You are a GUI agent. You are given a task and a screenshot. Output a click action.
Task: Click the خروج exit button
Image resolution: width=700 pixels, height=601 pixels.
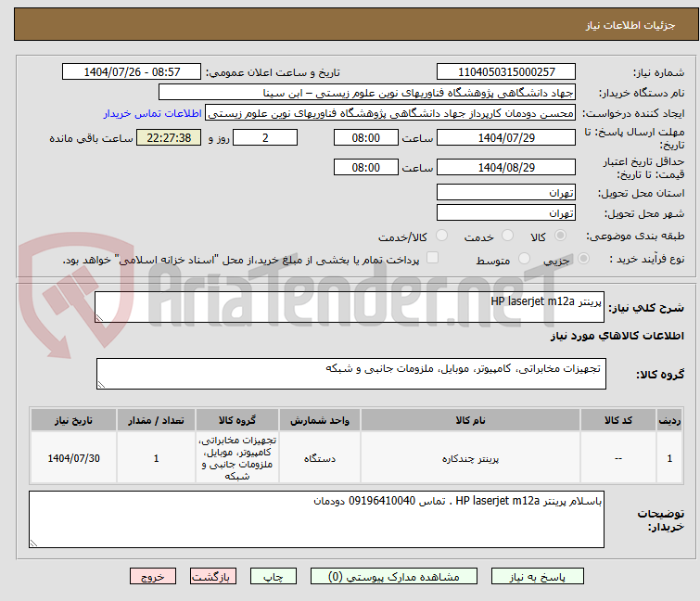[153, 576]
